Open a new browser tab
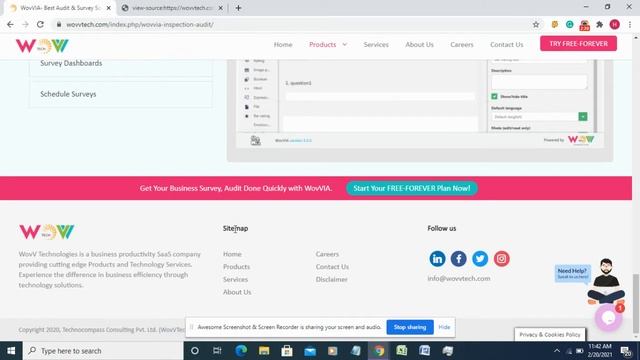Screen dimensions: 640x360 click(x=238, y=8)
